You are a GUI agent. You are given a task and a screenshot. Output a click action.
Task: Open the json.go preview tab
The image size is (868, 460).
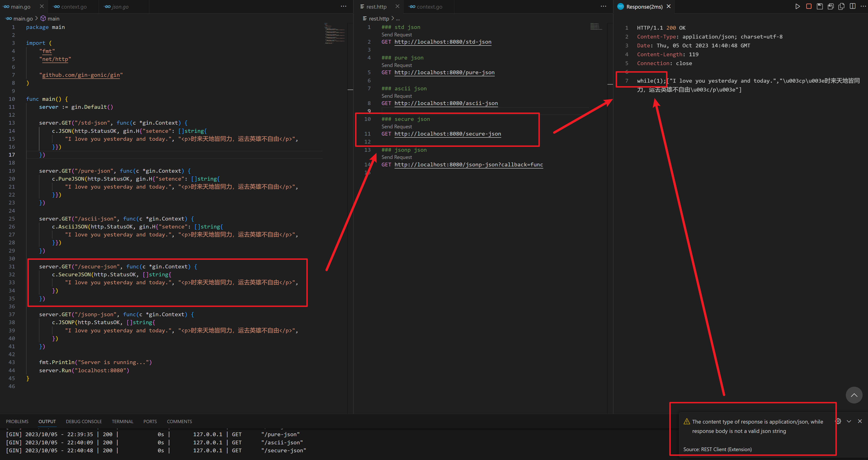coord(120,7)
